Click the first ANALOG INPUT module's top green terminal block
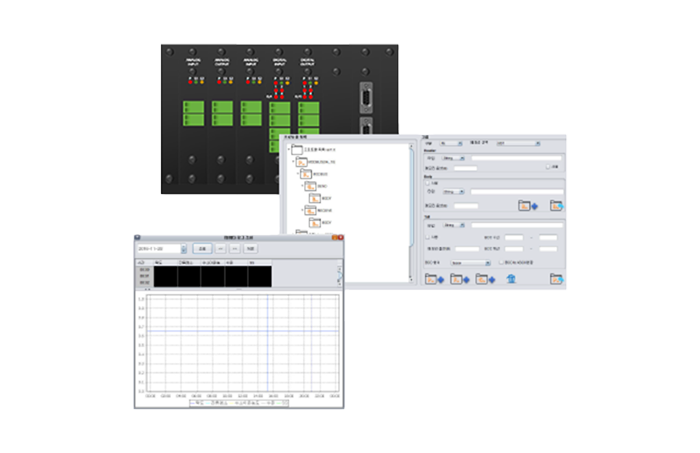 point(193,107)
